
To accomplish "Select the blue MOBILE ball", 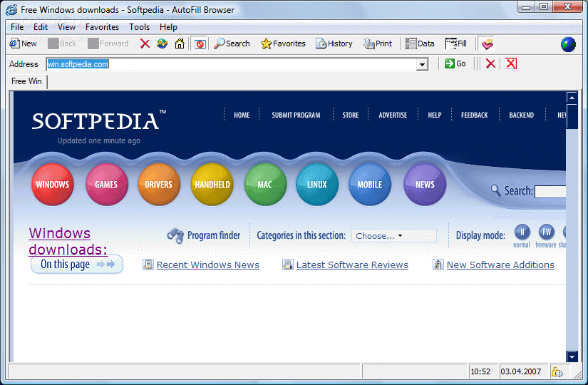I will point(370,184).
